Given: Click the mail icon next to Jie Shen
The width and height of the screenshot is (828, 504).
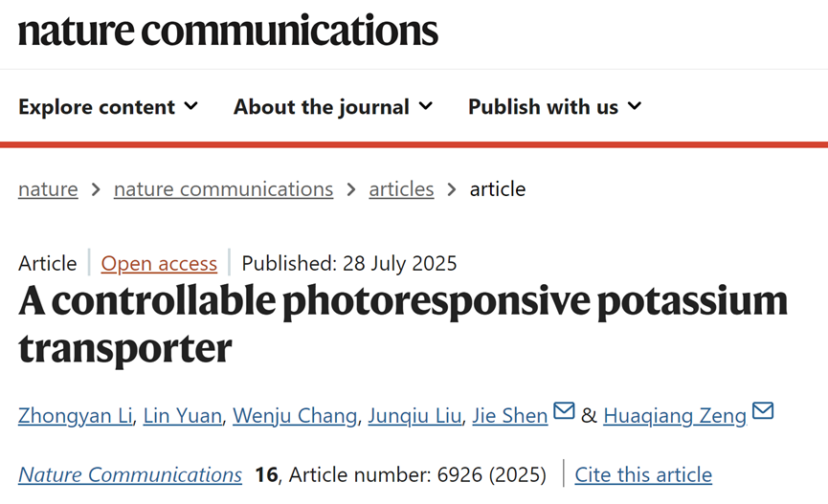Looking at the screenshot, I should click(x=564, y=412).
